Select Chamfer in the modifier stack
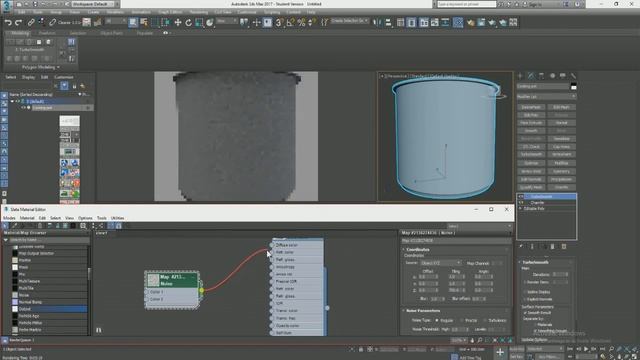Screen dimensions: 640x360 tap(537, 203)
